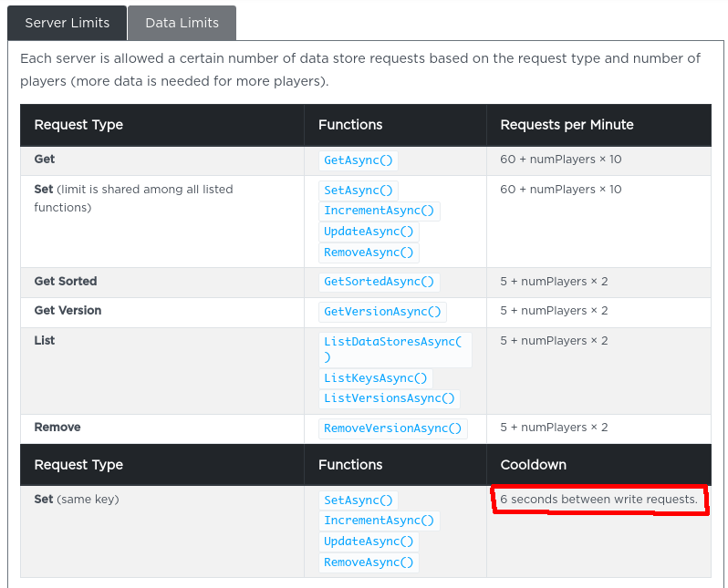Click "6 seconds between write requests." text
This screenshot has height=588, width=728.
point(599,500)
